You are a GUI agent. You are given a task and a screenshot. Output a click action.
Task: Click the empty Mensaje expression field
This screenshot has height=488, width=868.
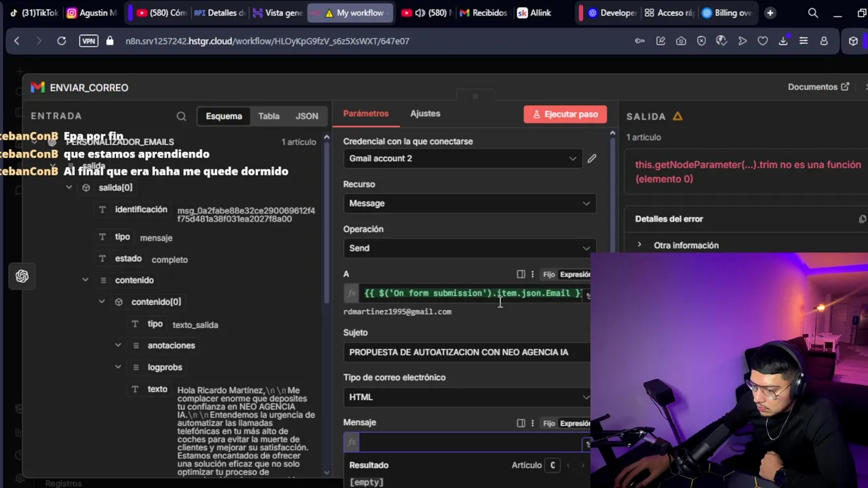coord(472,443)
